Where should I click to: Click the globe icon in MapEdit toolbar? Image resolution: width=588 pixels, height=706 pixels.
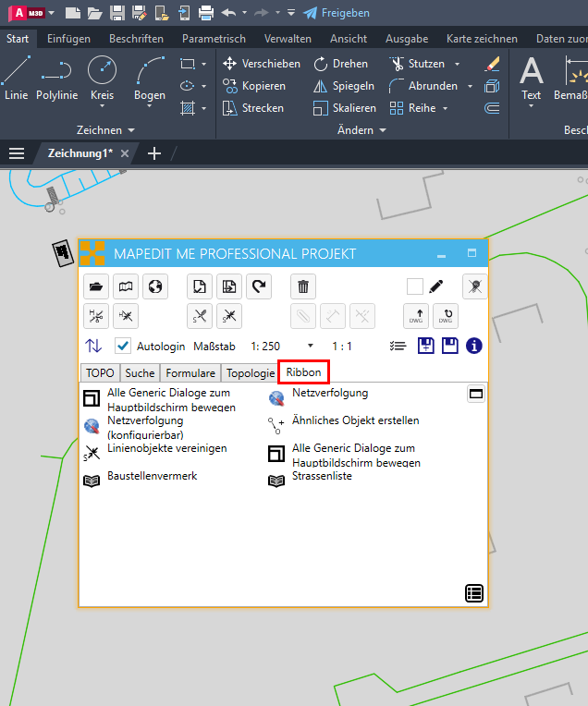tap(154, 286)
